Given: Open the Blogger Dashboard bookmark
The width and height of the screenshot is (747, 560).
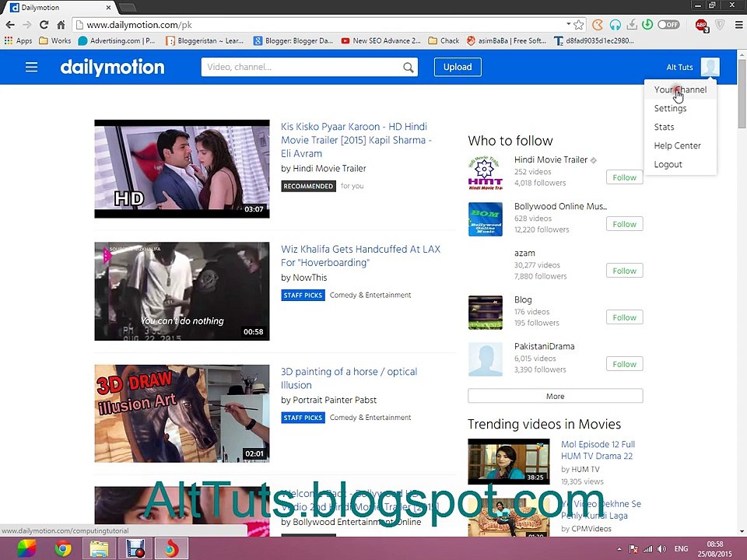Looking at the screenshot, I should point(293,41).
